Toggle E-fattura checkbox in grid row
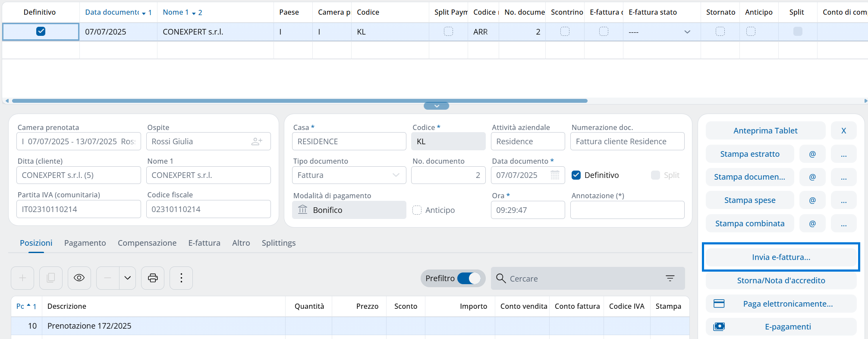This screenshot has width=868, height=339. coord(604,32)
